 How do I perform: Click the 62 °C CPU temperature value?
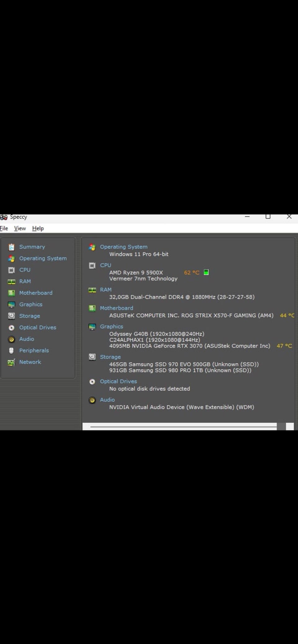[x=192, y=273]
